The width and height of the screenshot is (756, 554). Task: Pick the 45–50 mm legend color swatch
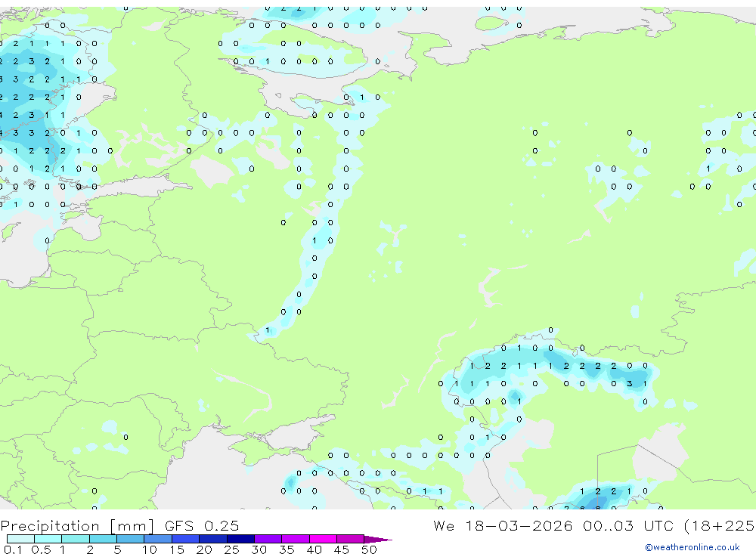click(351, 539)
